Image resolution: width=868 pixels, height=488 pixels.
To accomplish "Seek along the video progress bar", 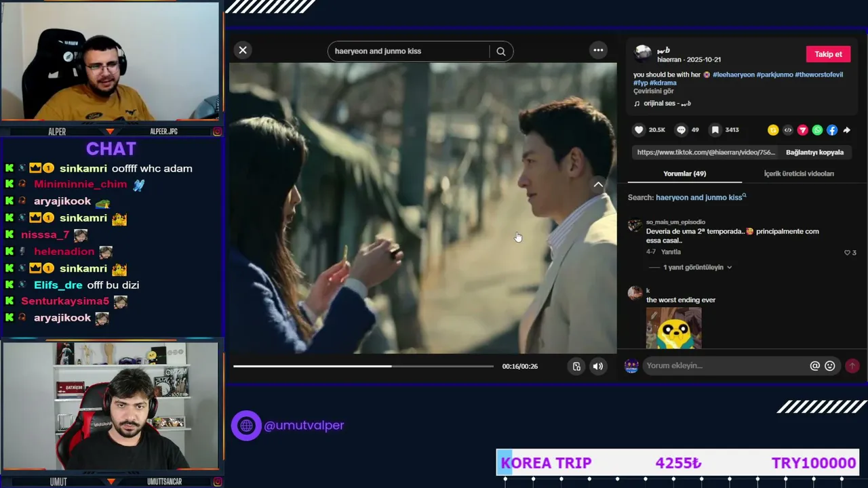I will [363, 367].
